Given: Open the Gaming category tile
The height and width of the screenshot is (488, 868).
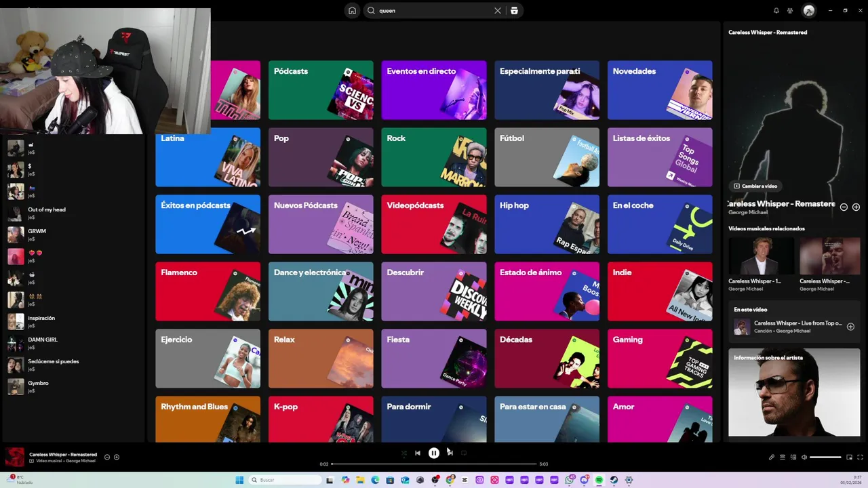Looking at the screenshot, I should (660, 359).
